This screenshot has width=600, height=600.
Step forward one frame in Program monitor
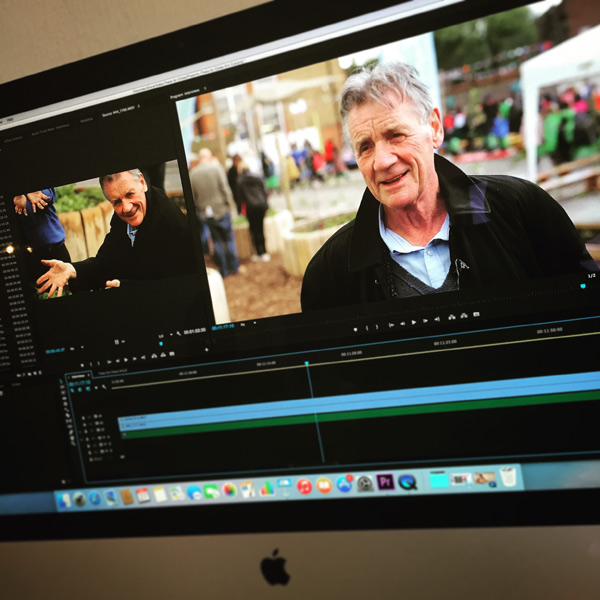click(425, 321)
